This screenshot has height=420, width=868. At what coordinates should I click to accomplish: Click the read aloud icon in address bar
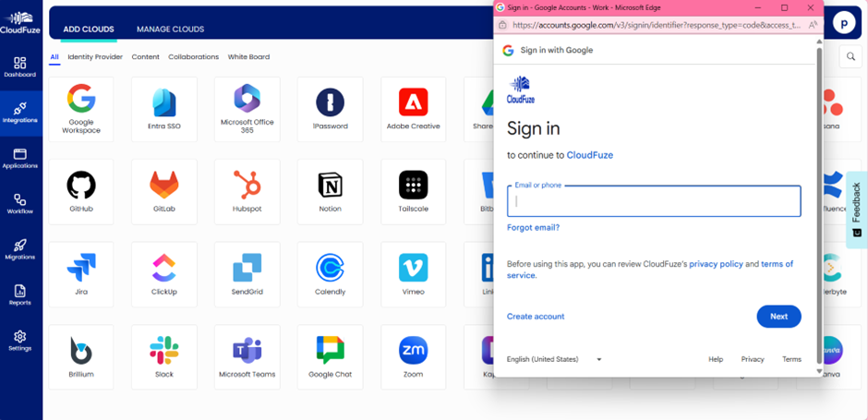coord(813,25)
